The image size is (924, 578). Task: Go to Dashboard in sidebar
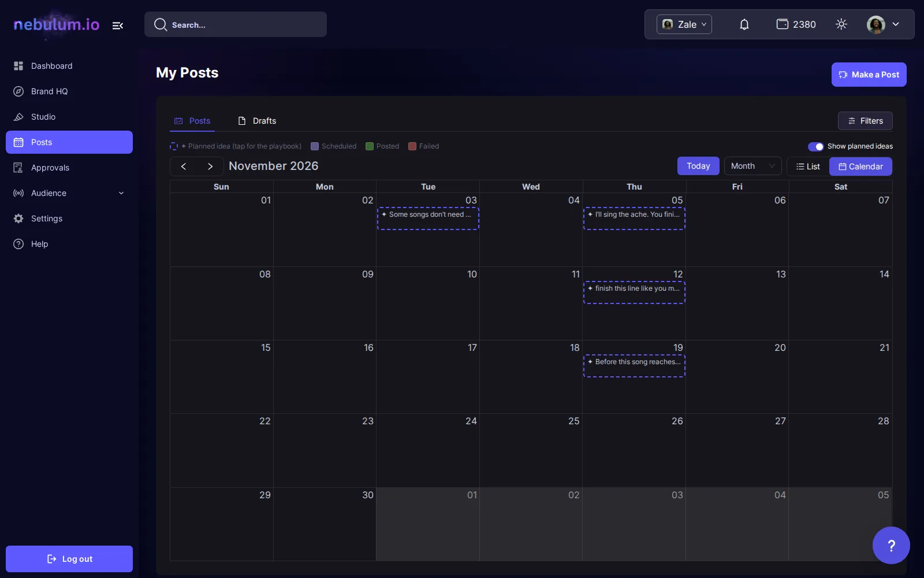click(x=69, y=66)
